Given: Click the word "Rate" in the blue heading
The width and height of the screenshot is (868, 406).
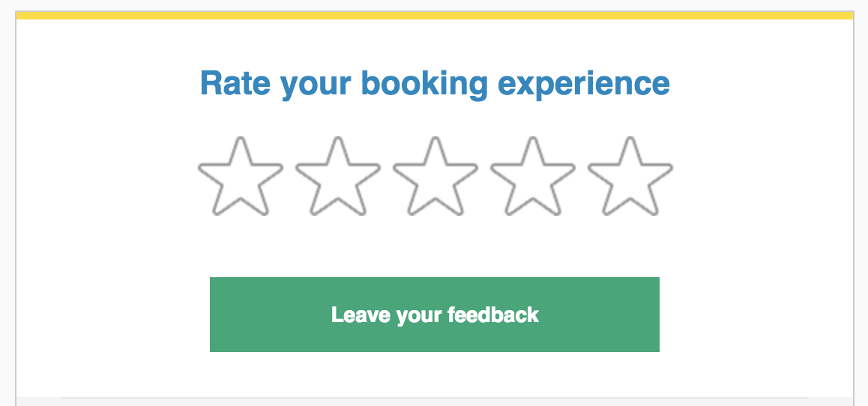Looking at the screenshot, I should (235, 83).
